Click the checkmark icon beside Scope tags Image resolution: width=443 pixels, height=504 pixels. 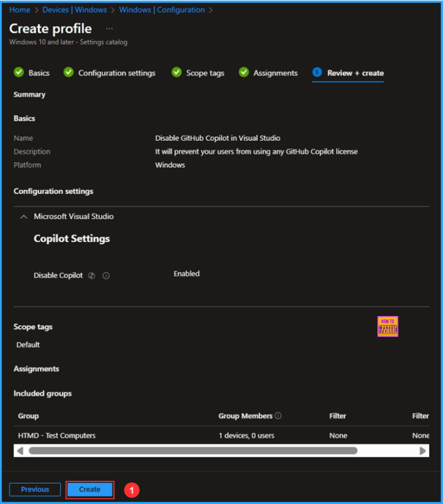[x=177, y=72]
